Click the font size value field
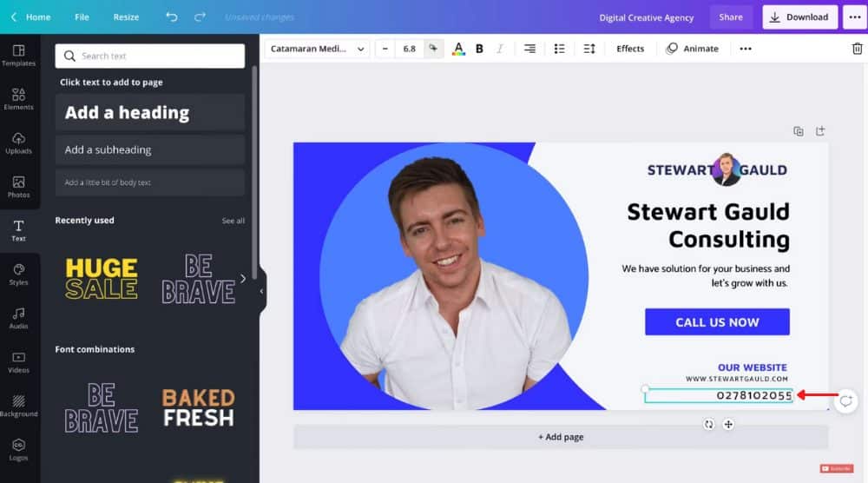The image size is (868, 483). 409,49
